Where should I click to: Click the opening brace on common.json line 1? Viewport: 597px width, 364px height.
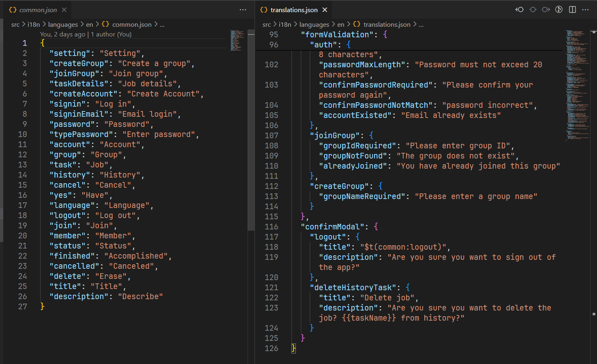(x=43, y=43)
